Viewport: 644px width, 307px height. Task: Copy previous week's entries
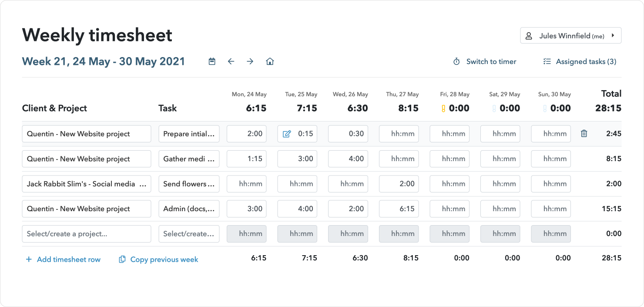tap(158, 259)
